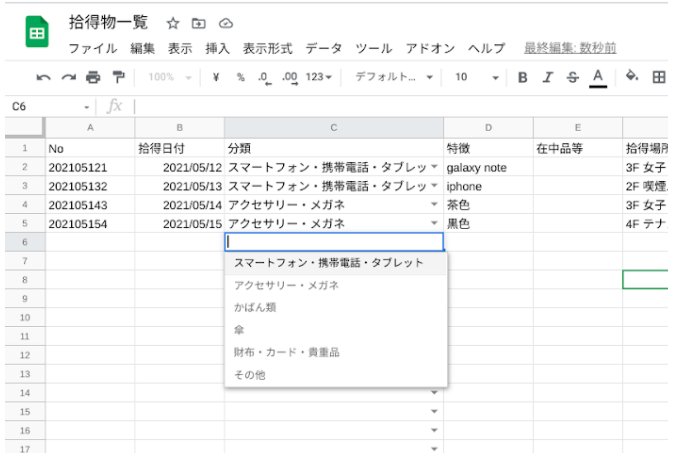Open the デフォルト font dropdown

(394, 77)
